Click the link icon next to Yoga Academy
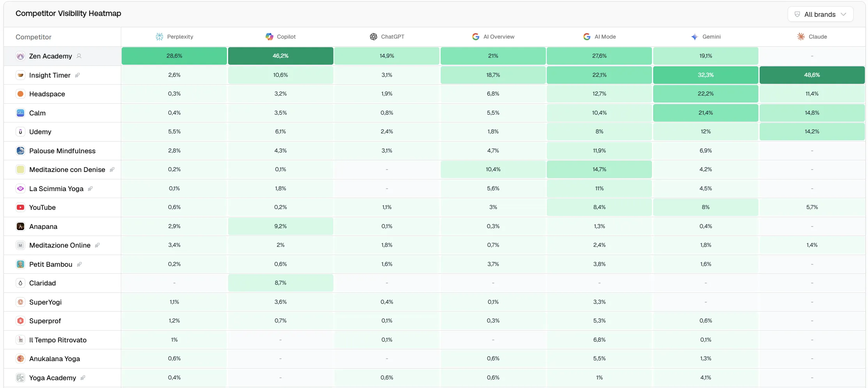 [x=83, y=377]
